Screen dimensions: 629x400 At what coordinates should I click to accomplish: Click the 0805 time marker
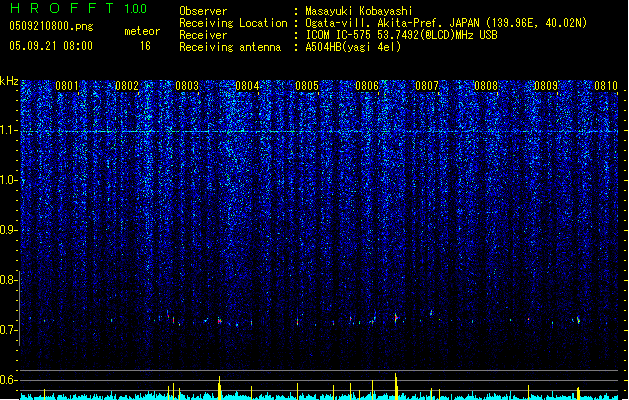click(307, 86)
